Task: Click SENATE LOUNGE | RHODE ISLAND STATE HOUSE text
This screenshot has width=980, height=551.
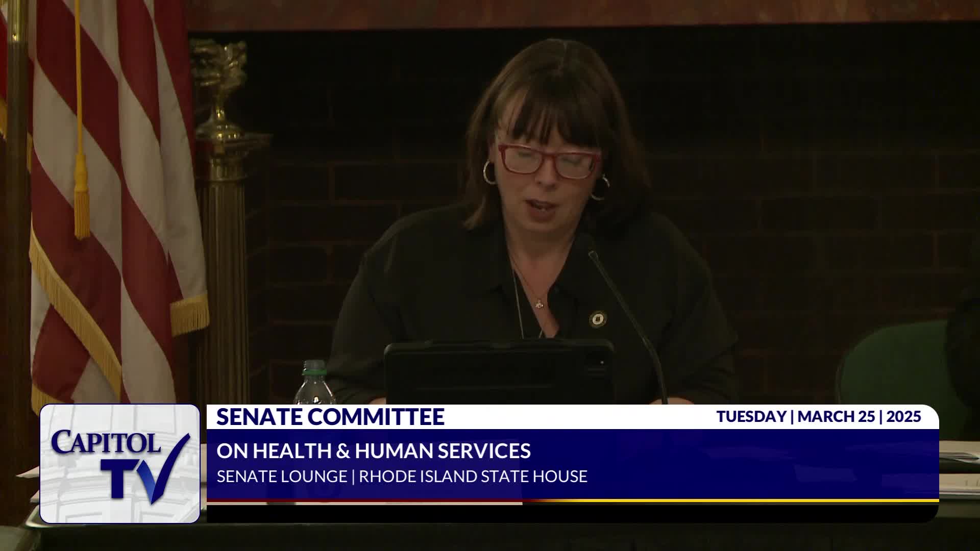Action: [402, 477]
